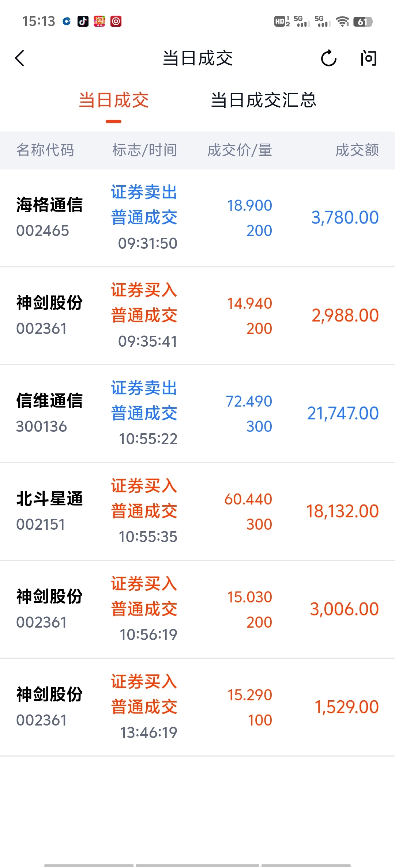Image resolution: width=395 pixels, height=868 pixels.
Task: Open the 信维通信 300136 trade row
Action: (197, 414)
